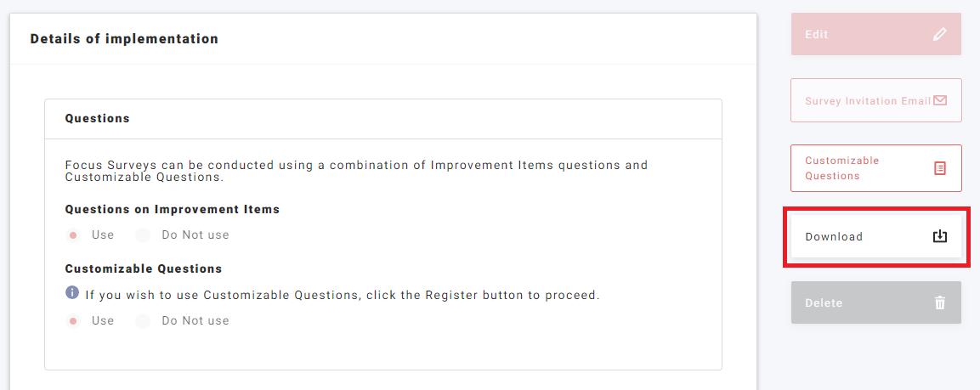
Task: Select Do Not use for Improvement Items
Action: click(x=143, y=235)
